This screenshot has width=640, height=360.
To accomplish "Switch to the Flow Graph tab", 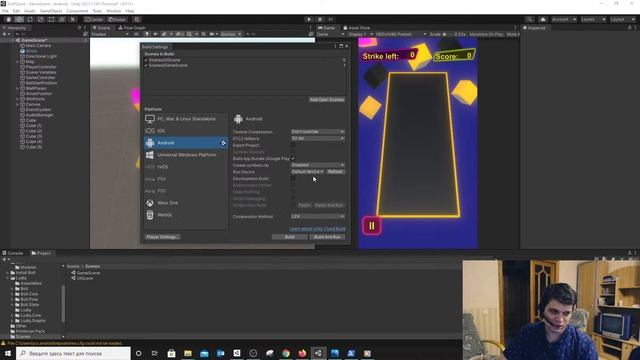I will (x=131, y=28).
